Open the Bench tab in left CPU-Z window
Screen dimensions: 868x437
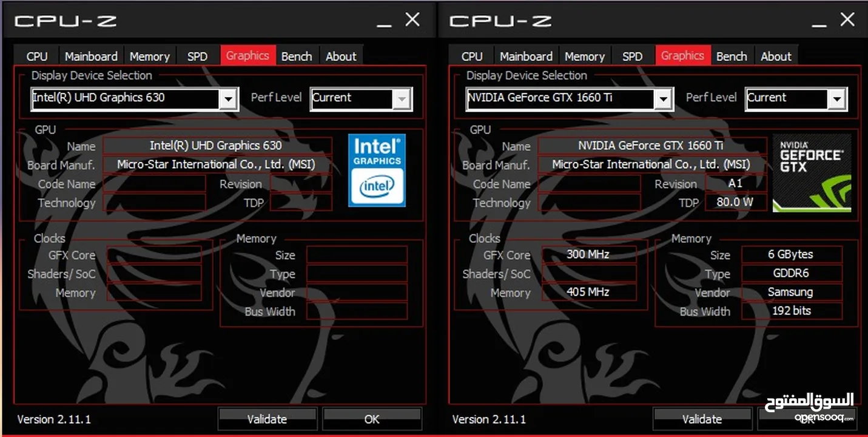coord(297,56)
